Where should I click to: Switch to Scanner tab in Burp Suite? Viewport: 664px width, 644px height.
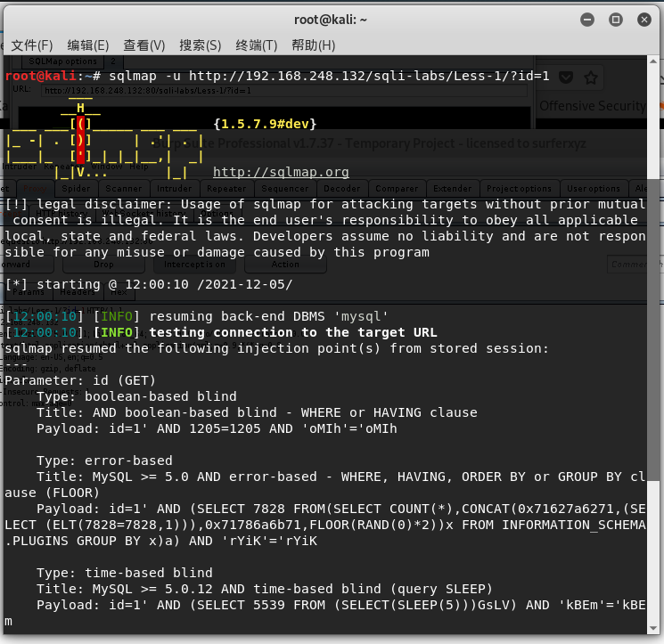click(124, 188)
